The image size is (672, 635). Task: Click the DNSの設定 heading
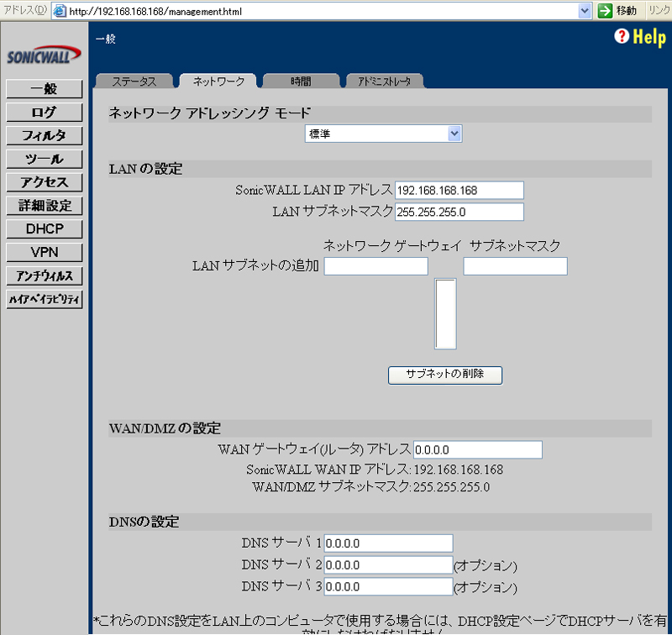click(144, 522)
